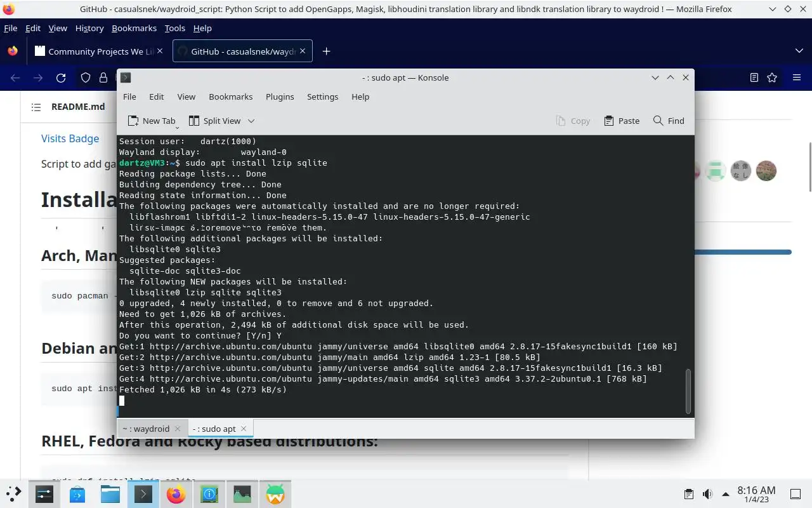Close Community Projects tab in Firefox
This screenshot has width=812, height=508.
[x=159, y=51]
